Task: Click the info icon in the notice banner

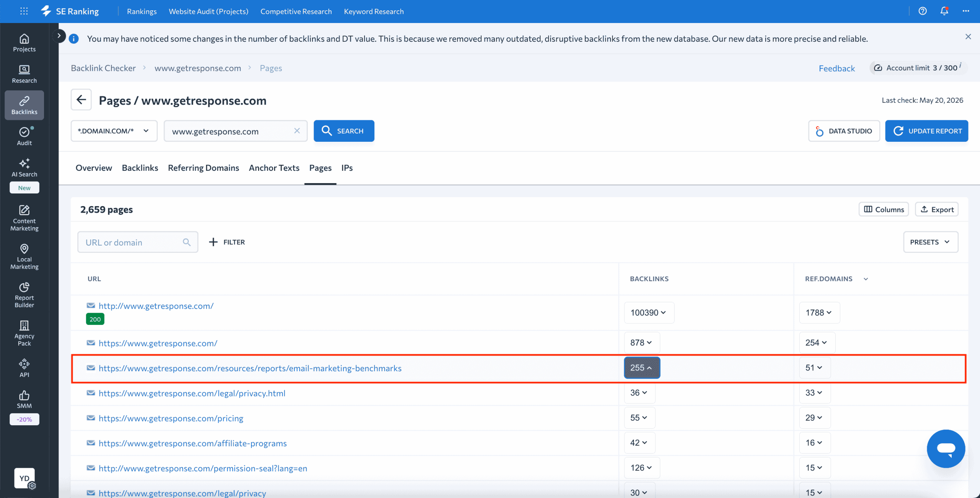Action: [73, 39]
